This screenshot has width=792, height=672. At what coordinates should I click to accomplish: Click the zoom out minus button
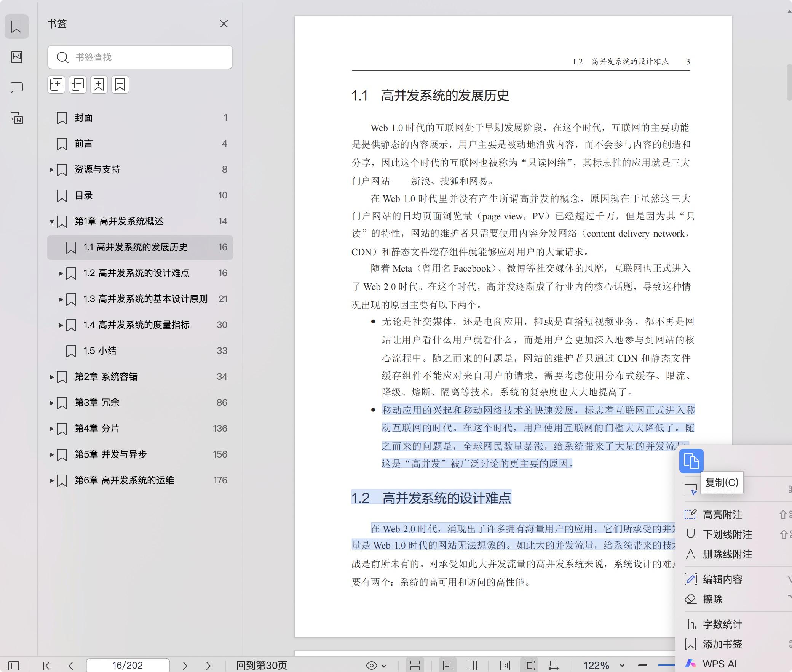643,666
